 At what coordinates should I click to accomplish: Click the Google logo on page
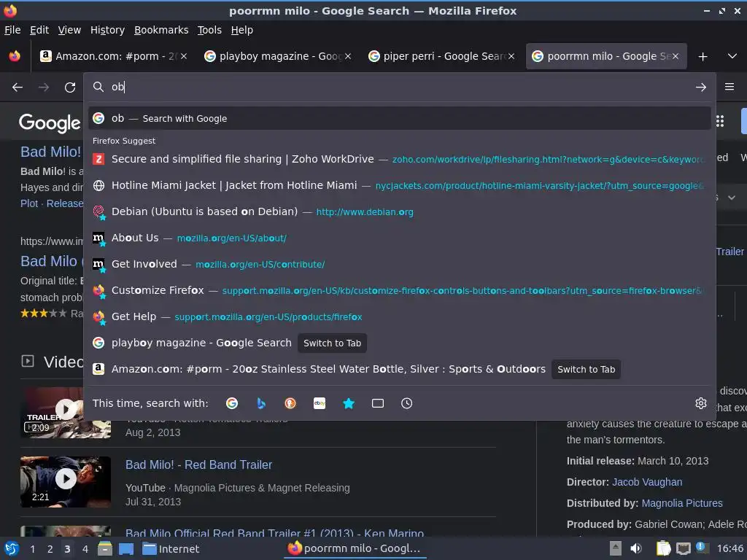pos(50,122)
